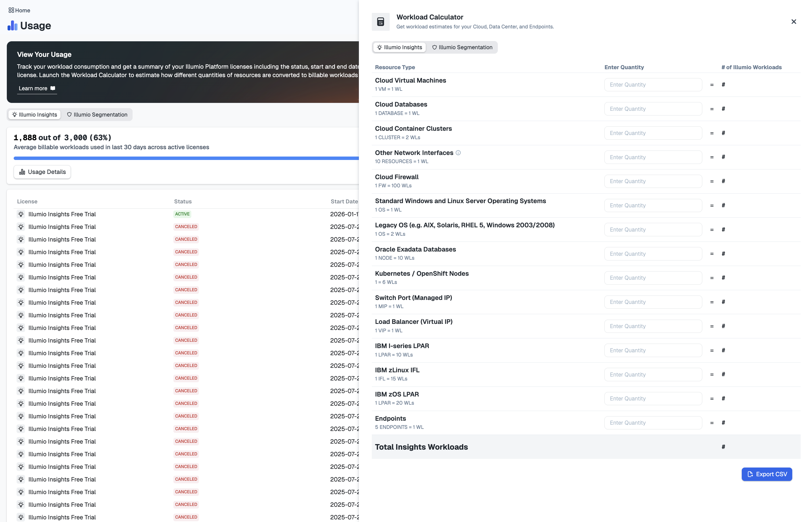Follow the Learn more link
The image size is (812, 522).
point(33,88)
